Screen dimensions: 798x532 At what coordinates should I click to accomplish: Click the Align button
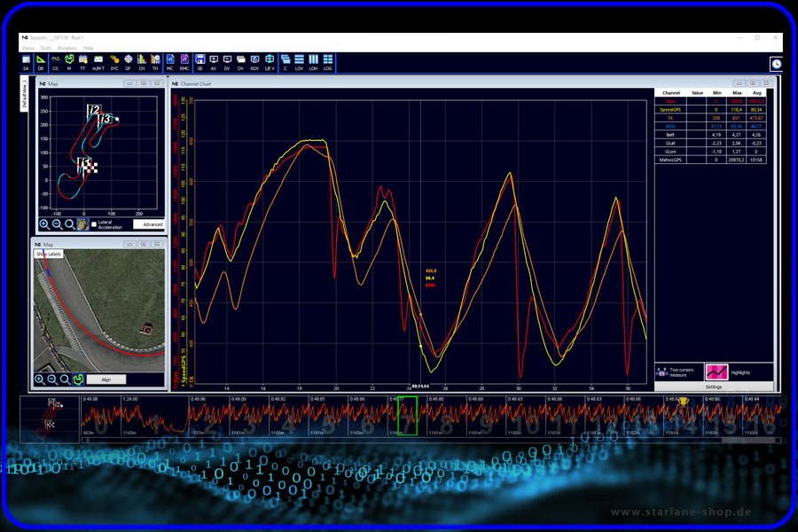106,379
